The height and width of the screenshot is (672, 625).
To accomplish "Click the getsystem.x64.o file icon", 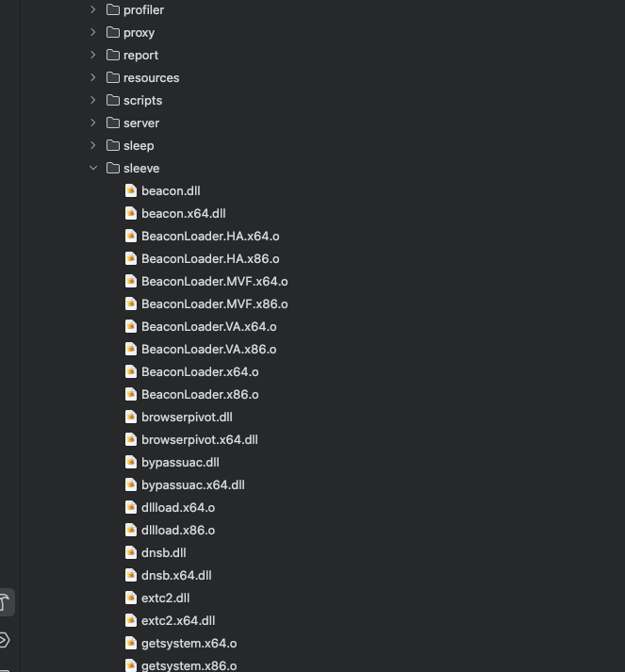I will coord(131,643).
